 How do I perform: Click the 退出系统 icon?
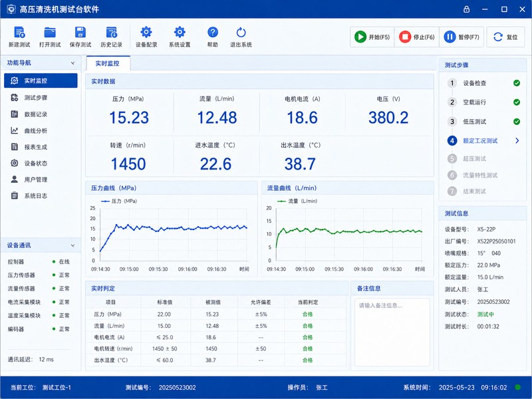[241, 32]
